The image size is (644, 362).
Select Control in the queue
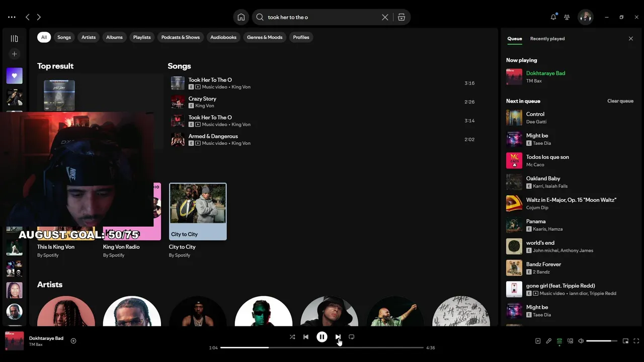(570, 118)
